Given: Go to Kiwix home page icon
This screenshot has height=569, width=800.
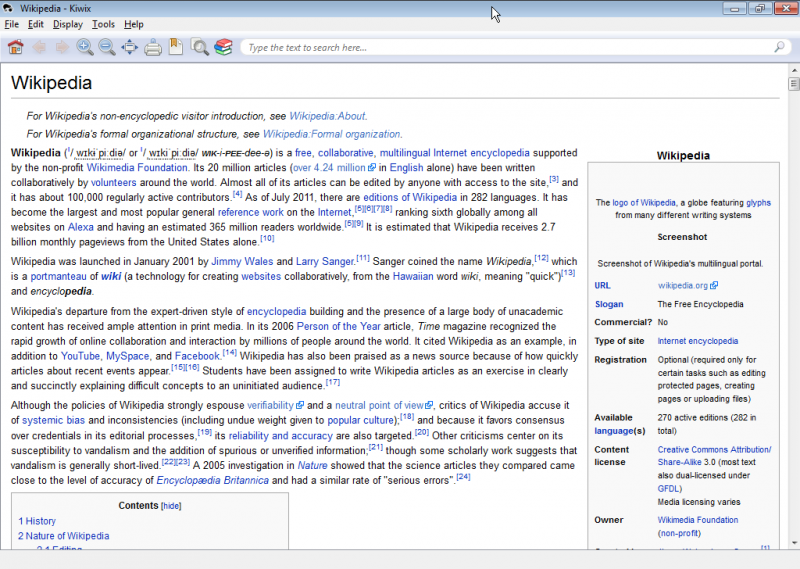Looking at the screenshot, I should pyautogui.click(x=15, y=47).
